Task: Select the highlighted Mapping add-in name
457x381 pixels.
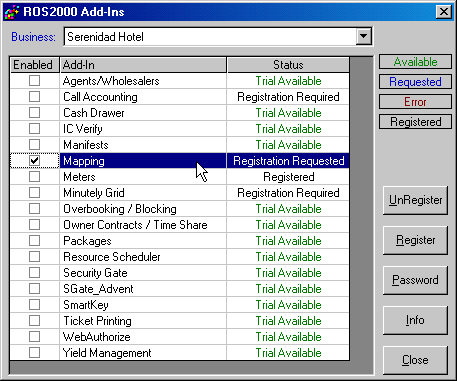Action: pyautogui.click(x=84, y=161)
